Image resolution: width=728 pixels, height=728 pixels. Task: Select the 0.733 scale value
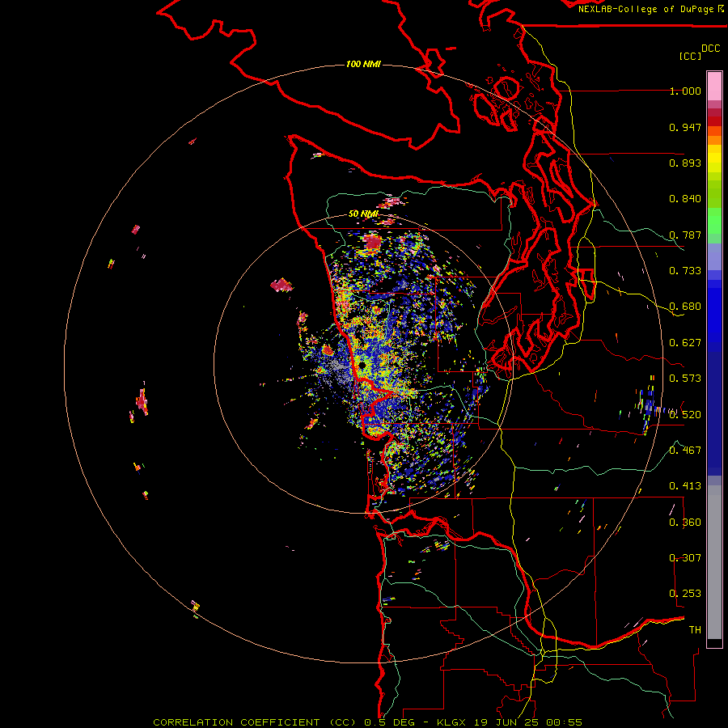(x=685, y=271)
